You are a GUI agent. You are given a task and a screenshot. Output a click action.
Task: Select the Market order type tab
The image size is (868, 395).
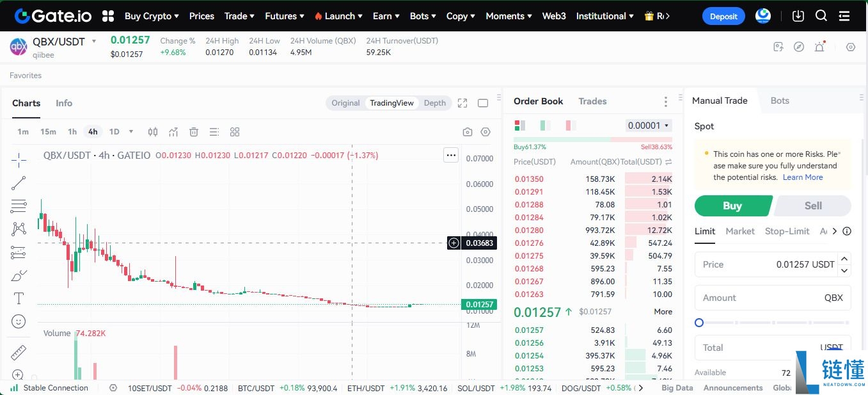[740, 231]
